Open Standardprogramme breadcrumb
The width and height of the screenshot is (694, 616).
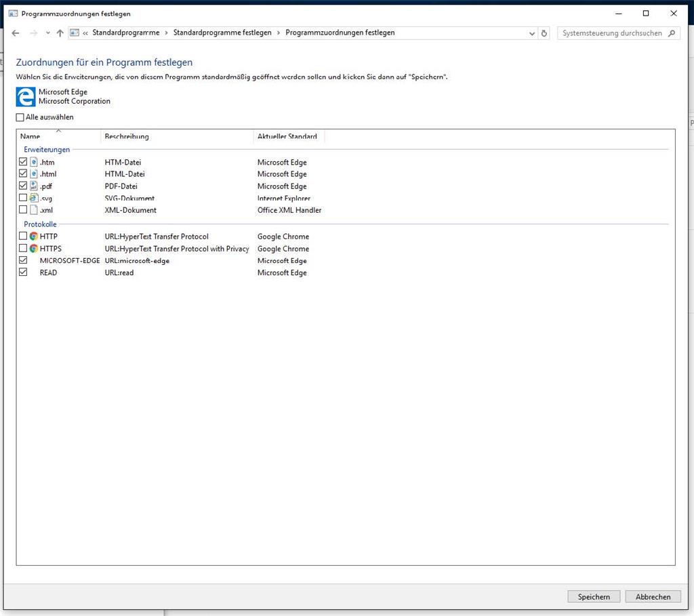(x=125, y=33)
